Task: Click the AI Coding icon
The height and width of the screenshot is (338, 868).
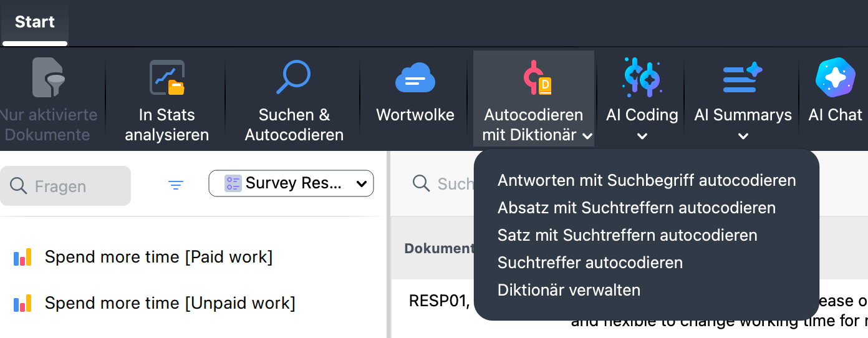Action: [x=642, y=77]
